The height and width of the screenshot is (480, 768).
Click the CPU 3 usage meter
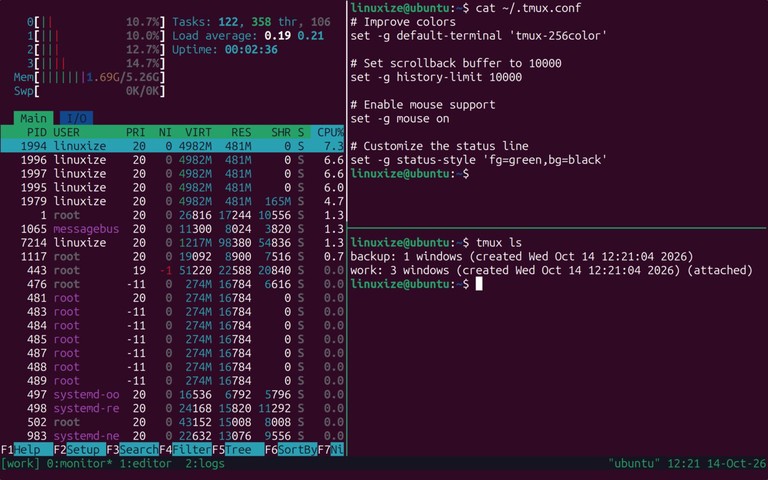96,63
